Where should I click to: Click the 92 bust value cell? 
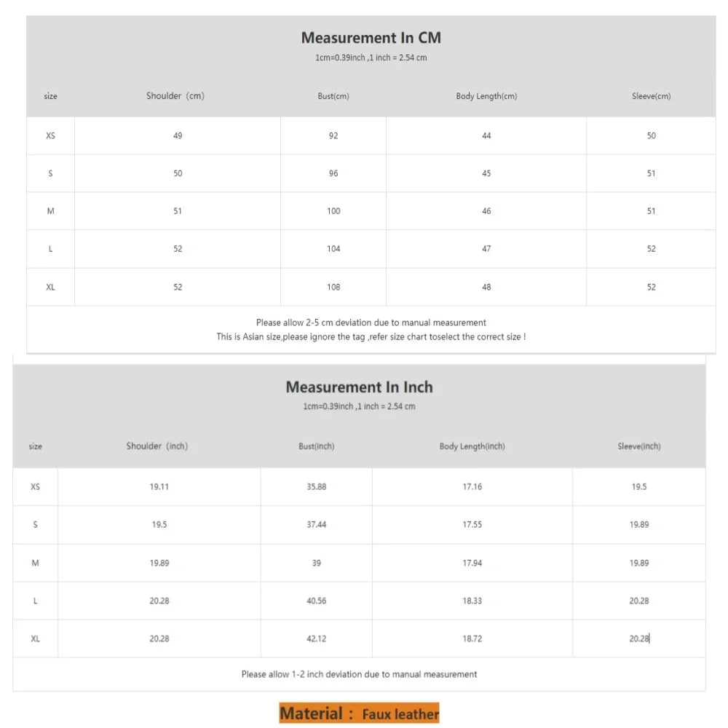pos(333,135)
